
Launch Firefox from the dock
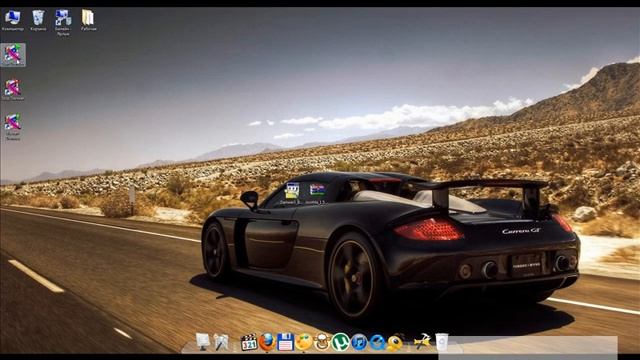[x=267, y=342]
